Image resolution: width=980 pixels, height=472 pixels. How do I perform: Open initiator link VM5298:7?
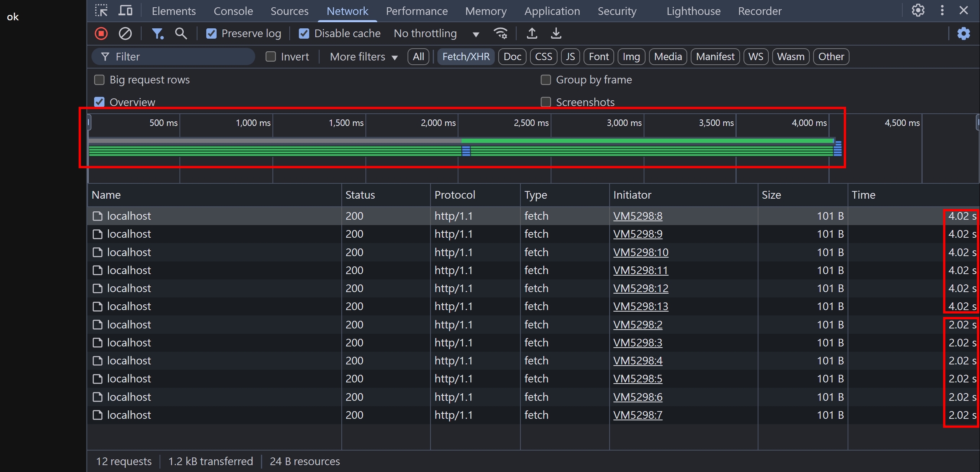(x=638, y=415)
